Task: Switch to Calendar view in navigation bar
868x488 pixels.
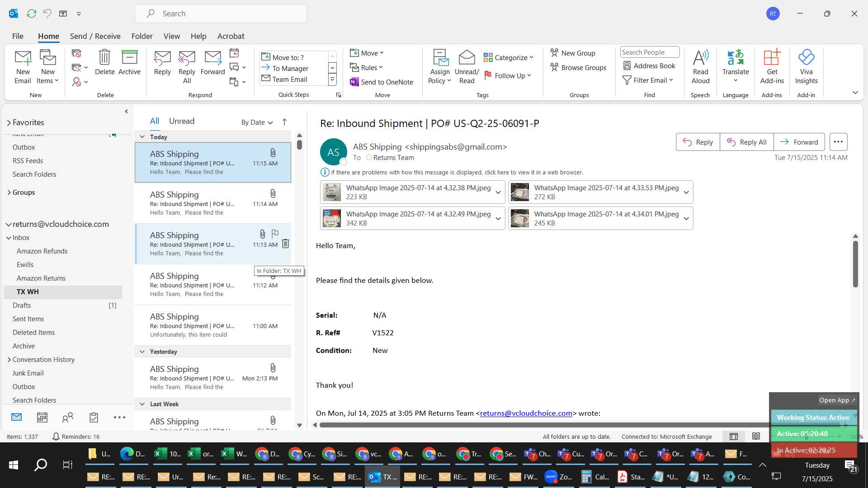Action: coord(42,418)
